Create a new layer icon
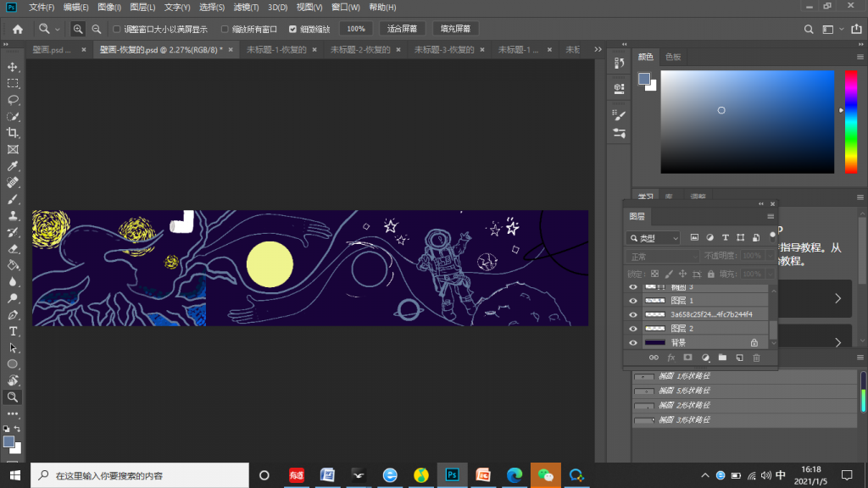The width and height of the screenshot is (868, 488). tap(739, 358)
